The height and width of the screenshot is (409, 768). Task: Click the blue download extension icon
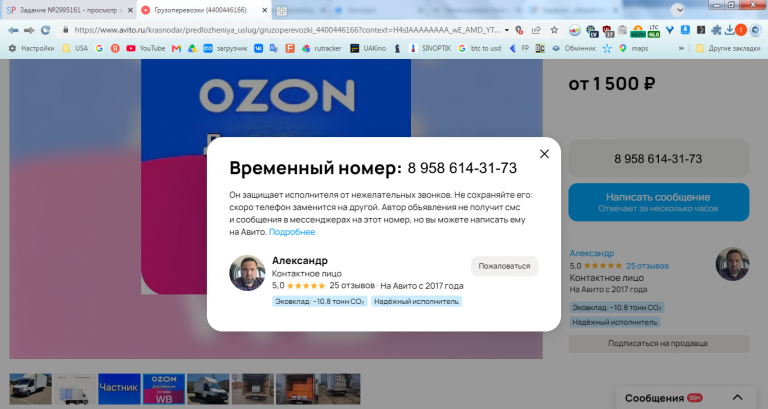point(685,30)
